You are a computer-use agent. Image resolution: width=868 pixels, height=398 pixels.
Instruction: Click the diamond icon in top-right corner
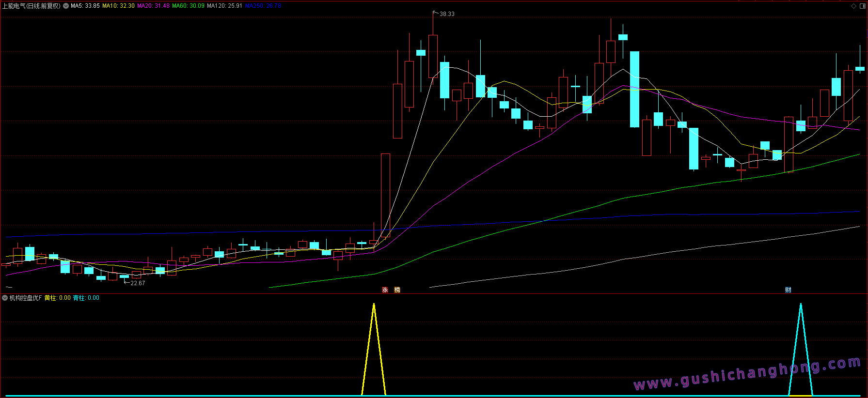(x=853, y=6)
